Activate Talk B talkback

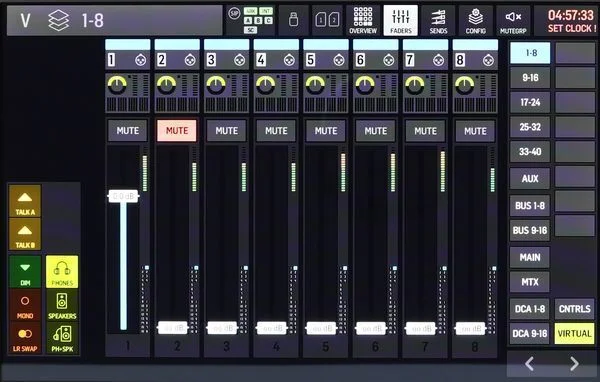[25, 234]
